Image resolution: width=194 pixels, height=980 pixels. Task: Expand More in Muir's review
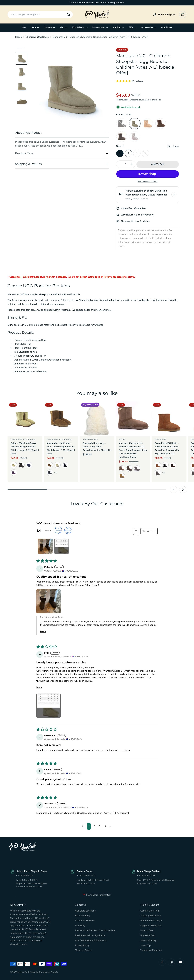point(39,687)
